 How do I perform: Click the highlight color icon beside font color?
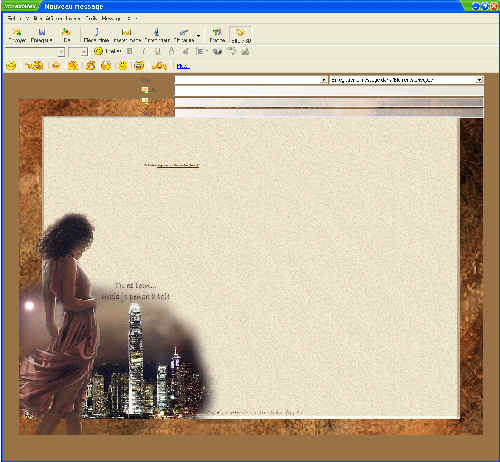click(186, 51)
